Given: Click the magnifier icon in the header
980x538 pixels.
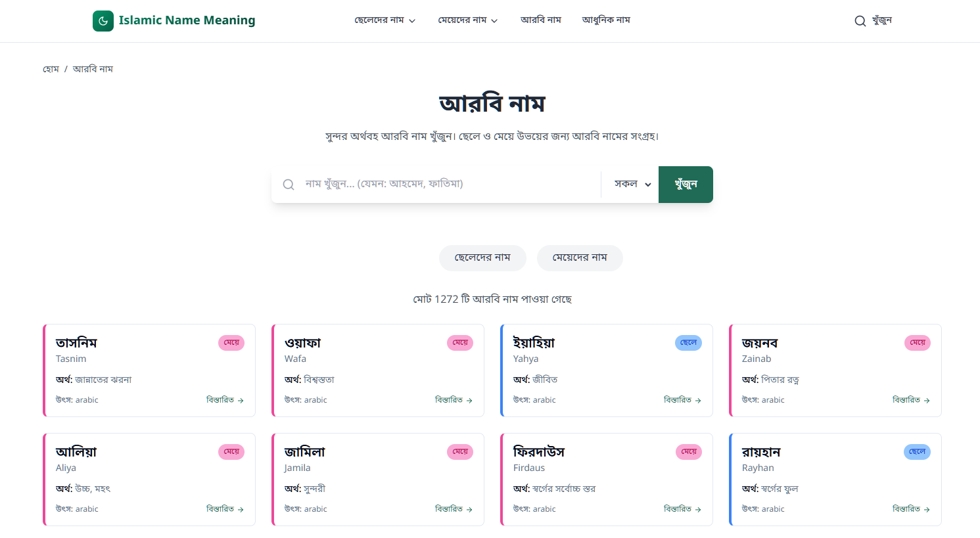Looking at the screenshot, I should click(860, 21).
